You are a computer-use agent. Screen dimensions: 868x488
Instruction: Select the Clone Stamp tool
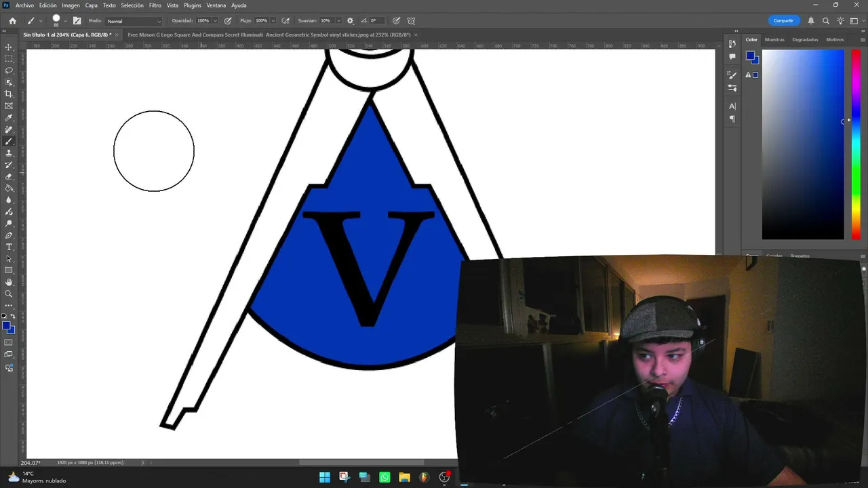[x=9, y=153]
